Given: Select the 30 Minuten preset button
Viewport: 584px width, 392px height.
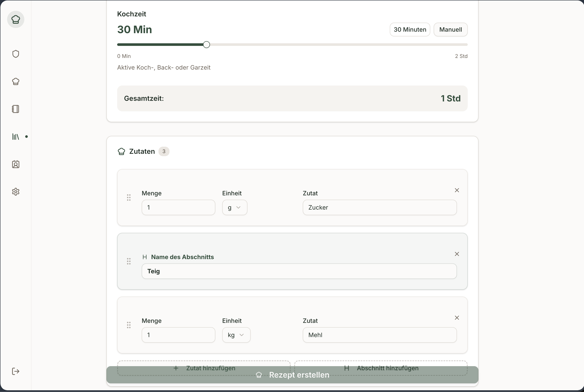Looking at the screenshot, I should tap(410, 30).
